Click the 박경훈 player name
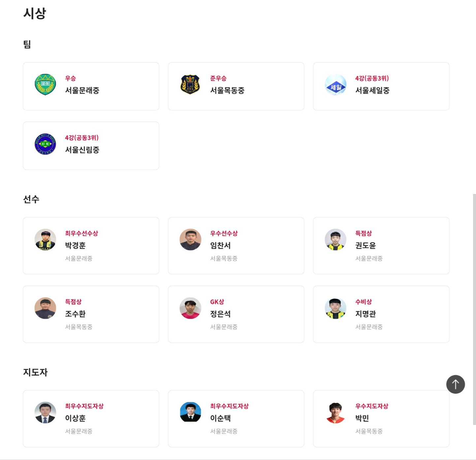 click(x=75, y=245)
